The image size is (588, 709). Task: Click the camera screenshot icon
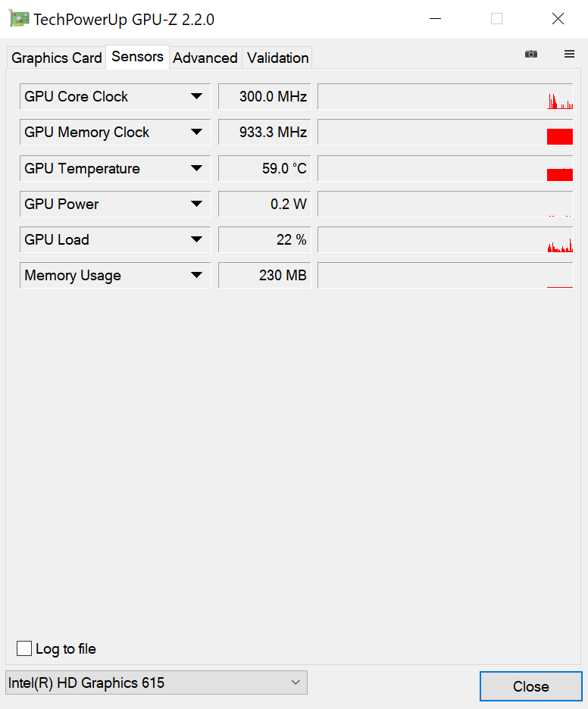pyautogui.click(x=531, y=54)
